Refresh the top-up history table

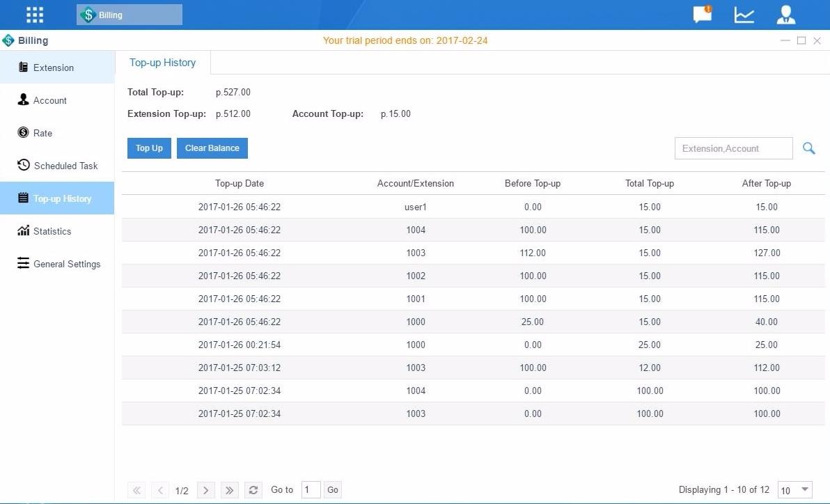click(254, 490)
